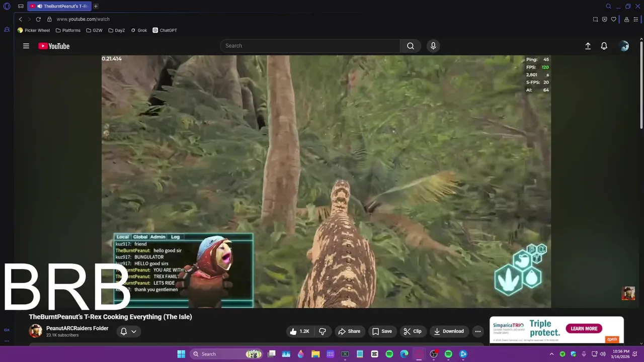Take a browser snapshot icon
The height and width of the screenshot is (362, 644).
pos(595,19)
